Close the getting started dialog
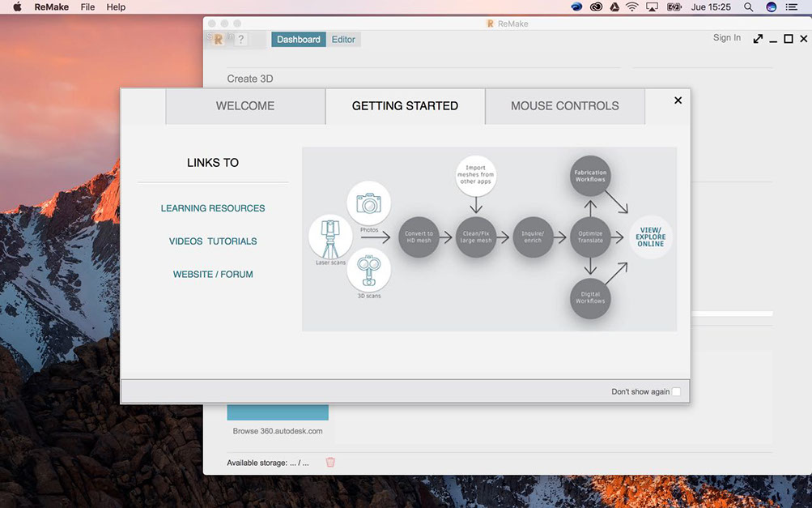The image size is (812, 508). [x=678, y=100]
